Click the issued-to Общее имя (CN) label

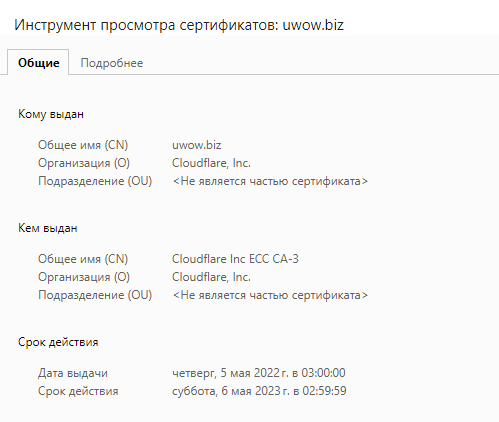pyautogui.click(x=83, y=145)
